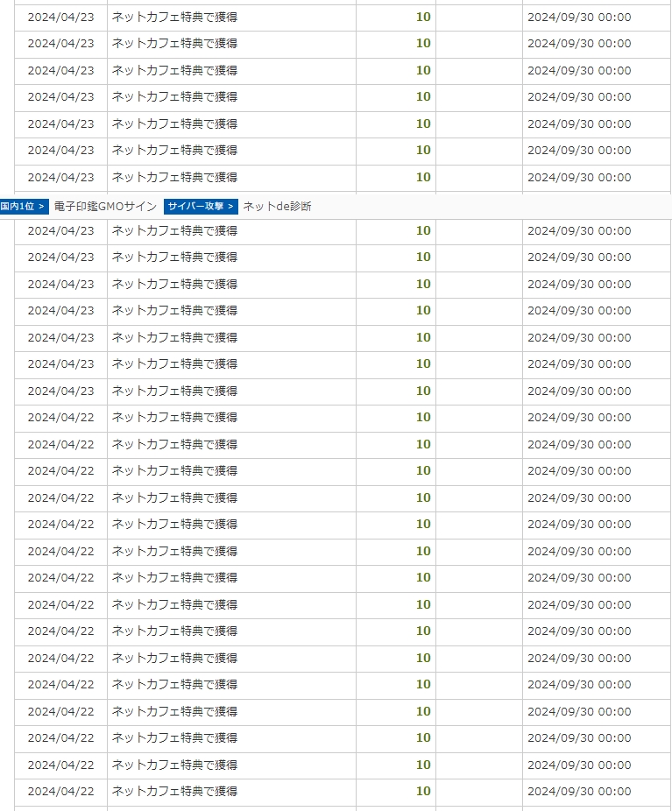
Task: Click the date cell in the bottom-most row
Action: tap(60, 792)
